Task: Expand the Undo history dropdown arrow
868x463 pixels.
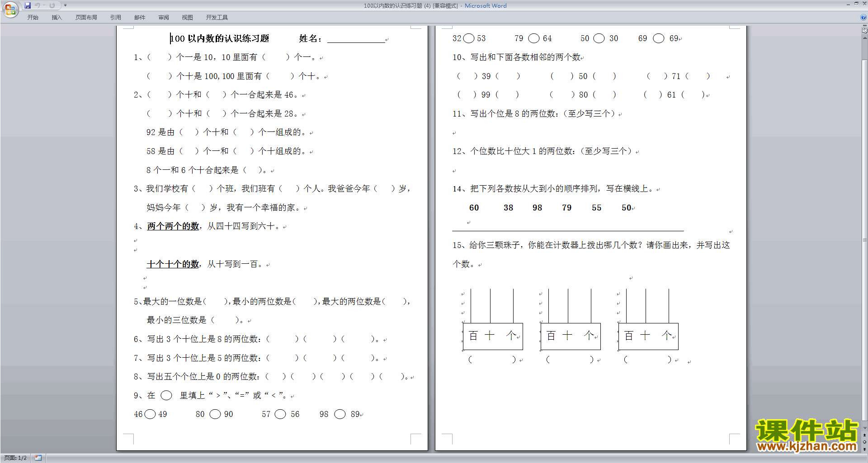Action: [44, 5]
